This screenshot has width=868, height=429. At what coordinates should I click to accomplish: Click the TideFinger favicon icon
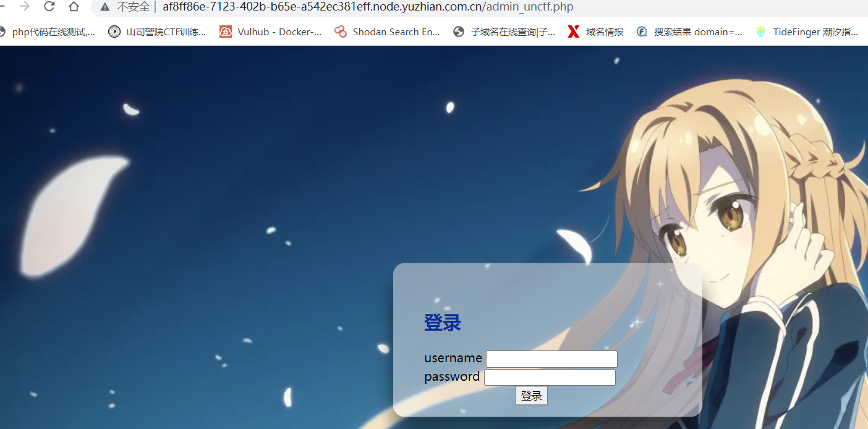pyautogui.click(x=761, y=32)
